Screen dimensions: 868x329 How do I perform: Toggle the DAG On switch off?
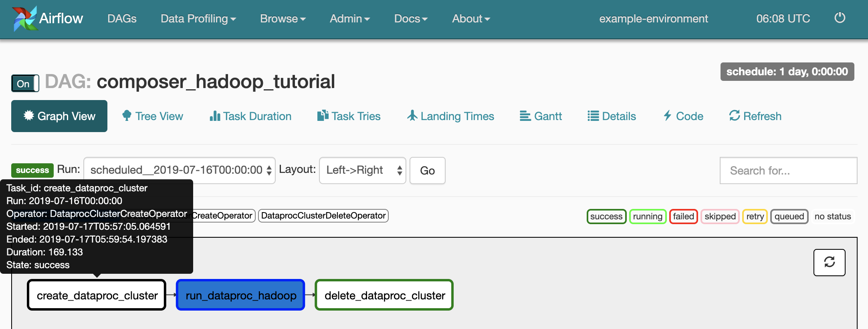(x=25, y=84)
